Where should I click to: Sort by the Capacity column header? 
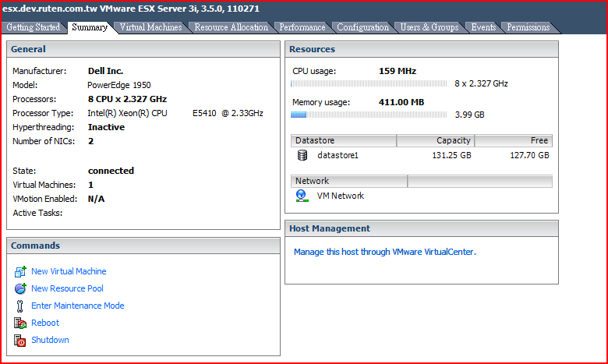pyautogui.click(x=436, y=140)
